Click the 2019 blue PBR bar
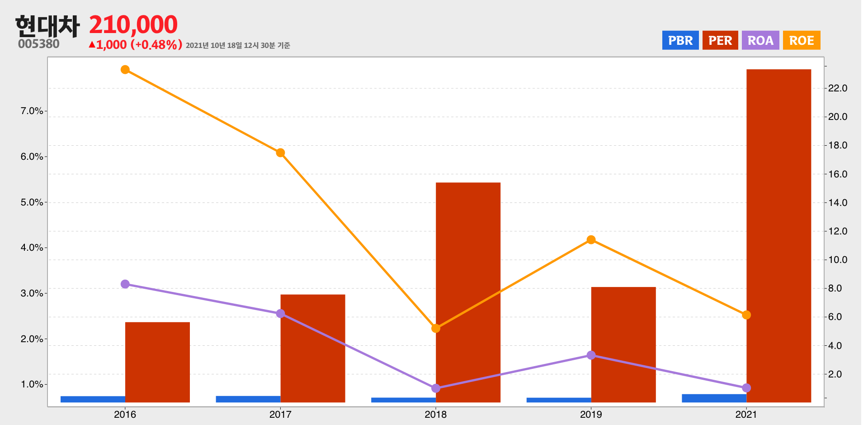Image resolution: width=868 pixels, height=425 pixels. (x=559, y=400)
